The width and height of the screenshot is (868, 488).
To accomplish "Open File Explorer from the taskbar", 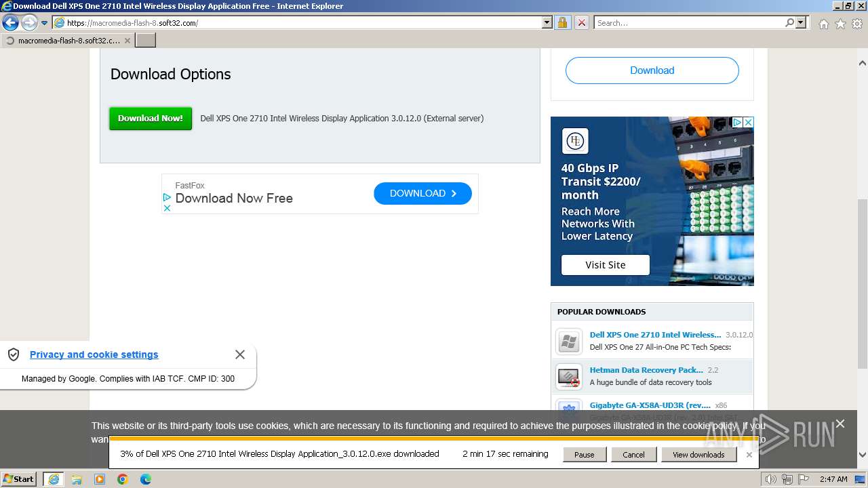I will (77, 479).
